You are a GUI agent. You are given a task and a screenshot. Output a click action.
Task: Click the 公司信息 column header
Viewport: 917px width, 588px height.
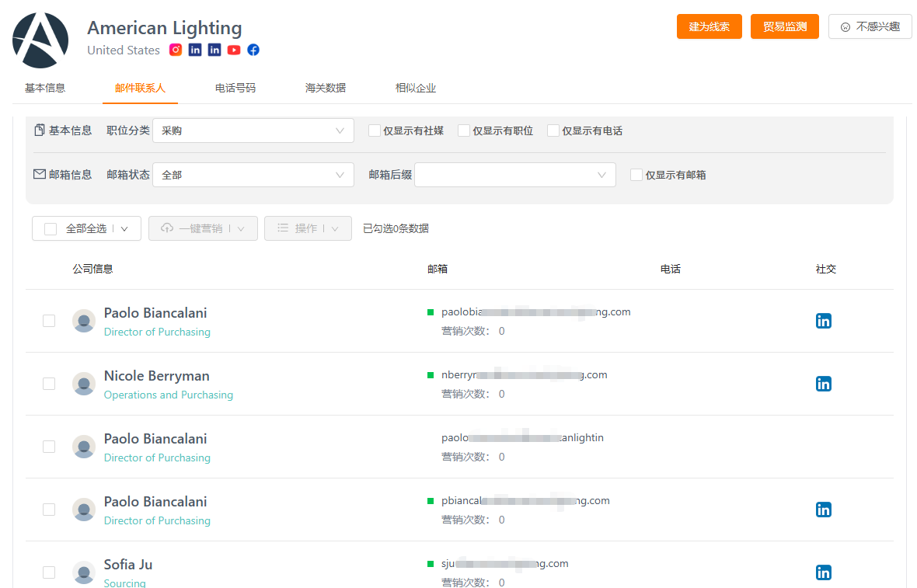(x=92, y=269)
